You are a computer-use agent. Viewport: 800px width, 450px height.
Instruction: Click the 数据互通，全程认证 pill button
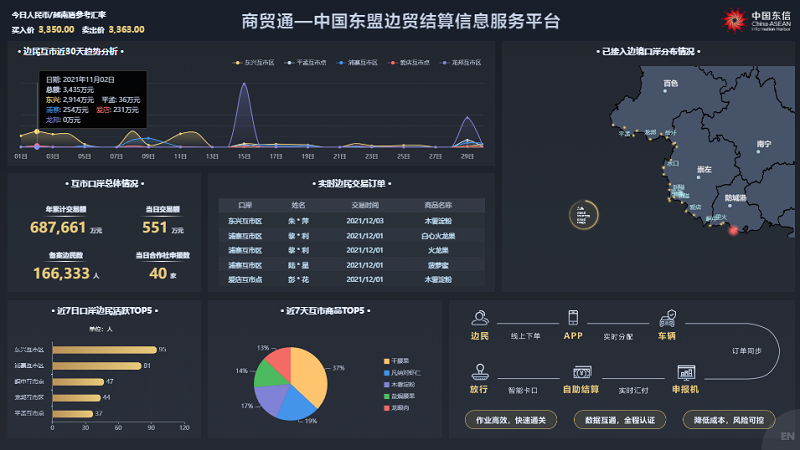pos(619,420)
